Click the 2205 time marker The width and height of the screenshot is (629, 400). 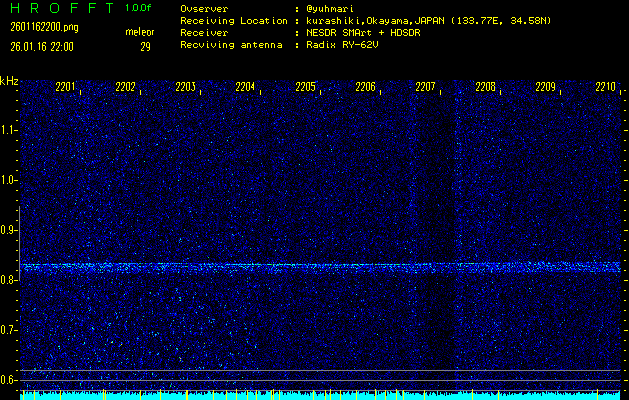tap(306, 87)
